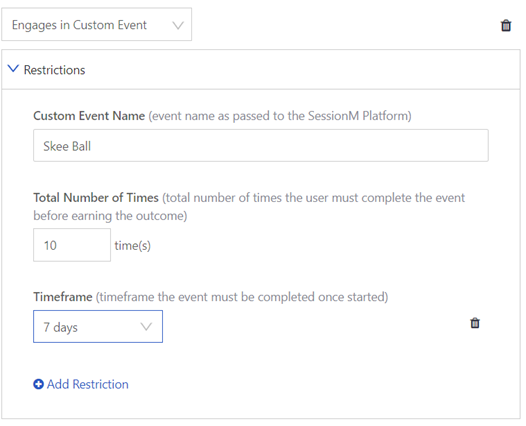This screenshot has height=426, width=526.
Task: Click the 7 days selected value
Action: 60,327
